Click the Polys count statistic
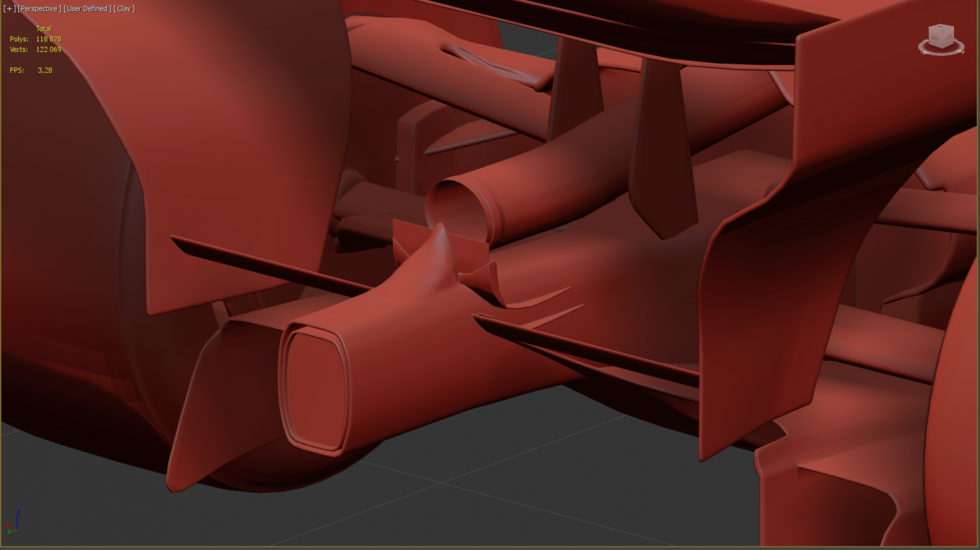The height and width of the screenshot is (550, 980). pyautogui.click(x=48, y=39)
